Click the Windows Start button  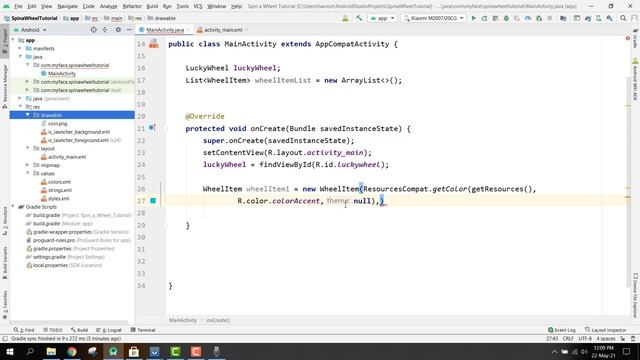(x=9, y=351)
